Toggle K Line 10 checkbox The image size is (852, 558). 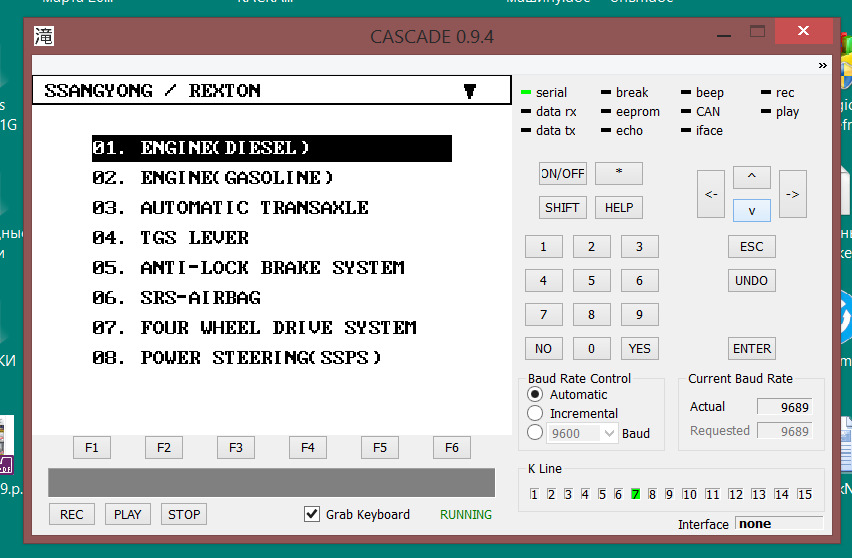click(x=689, y=494)
